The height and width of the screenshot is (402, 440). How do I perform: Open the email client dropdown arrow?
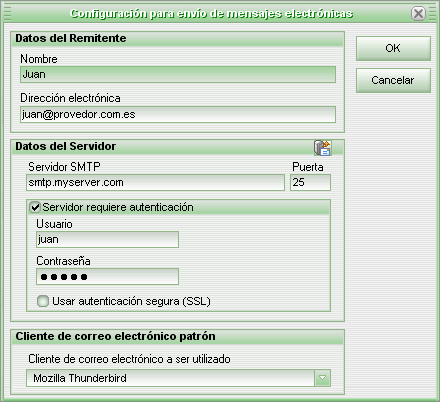[x=322, y=378]
